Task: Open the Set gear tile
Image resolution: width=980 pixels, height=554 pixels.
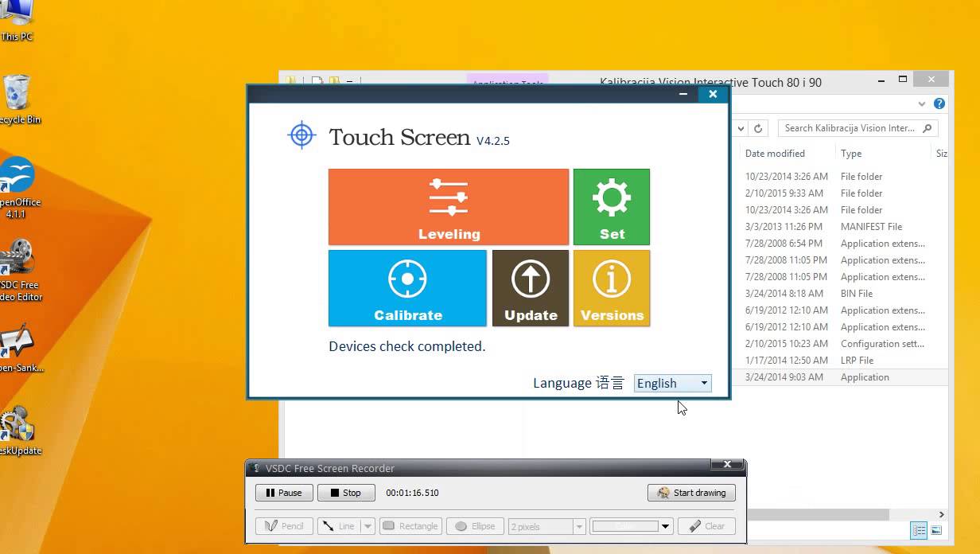Action: click(x=612, y=207)
